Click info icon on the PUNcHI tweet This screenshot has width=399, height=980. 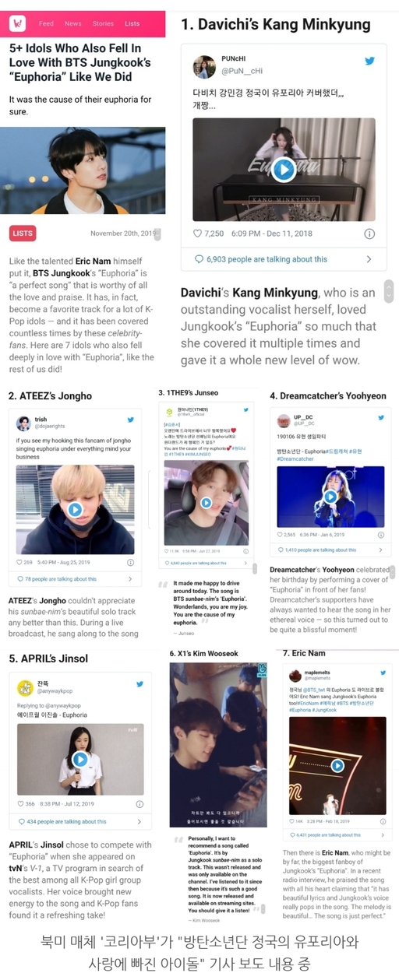pos(369,234)
